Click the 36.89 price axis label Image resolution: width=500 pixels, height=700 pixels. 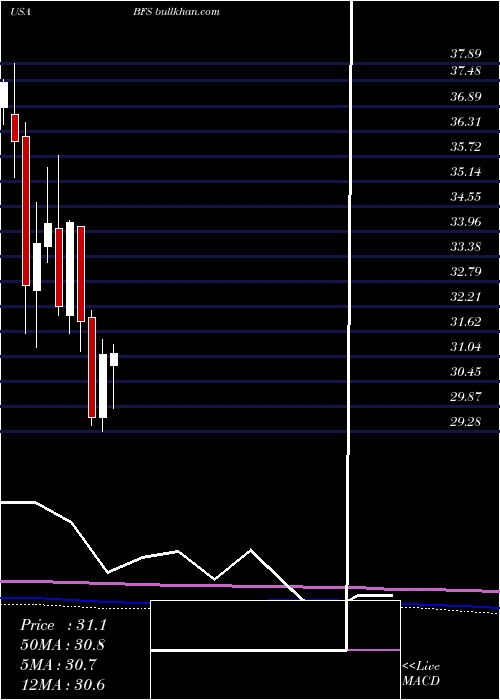coord(466,96)
